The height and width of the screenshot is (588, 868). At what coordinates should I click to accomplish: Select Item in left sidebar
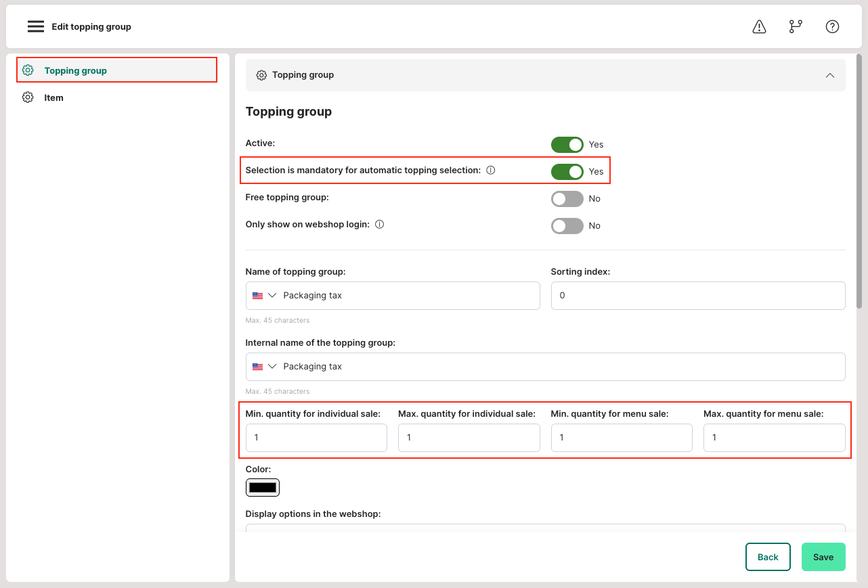point(116,97)
